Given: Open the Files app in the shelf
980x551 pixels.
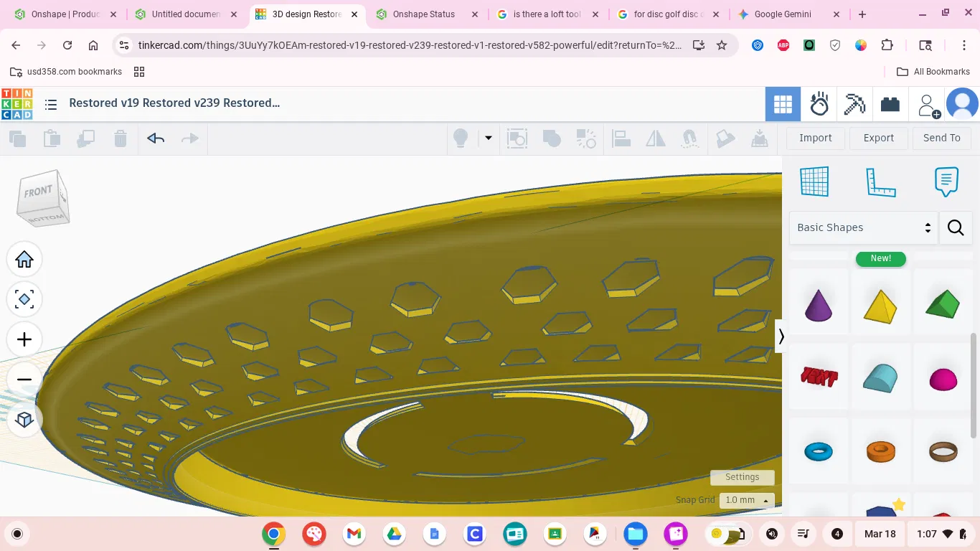Looking at the screenshot, I should coord(635,534).
